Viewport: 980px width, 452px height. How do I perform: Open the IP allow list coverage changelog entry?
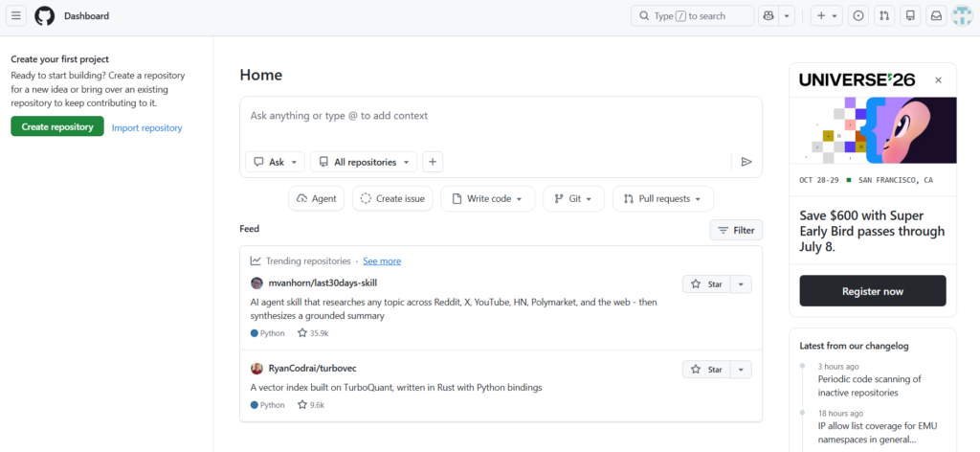point(878,433)
